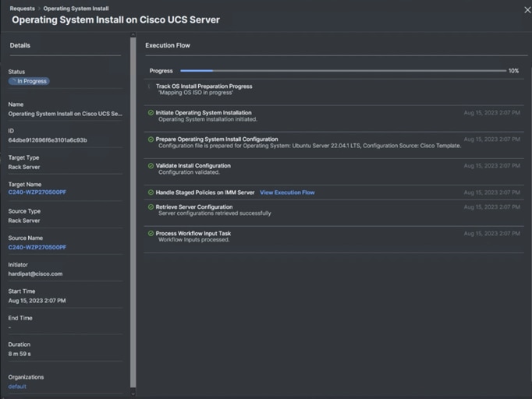Click green check next to Validate Install Configuration
The width and height of the screenshot is (532, 399).
(151, 166)
